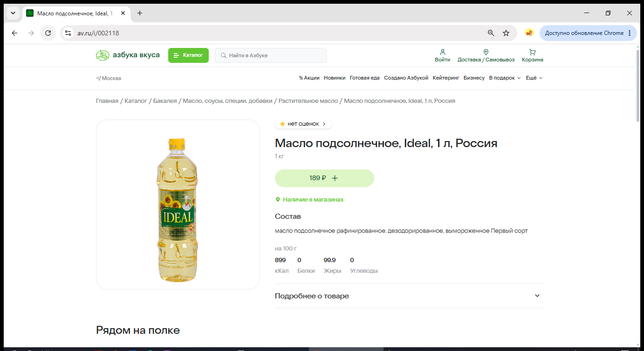644x351 pixels.
Task: Open Масло, соусы, специи, добавки breadcrumb
Action: click(x=228, y=101)
